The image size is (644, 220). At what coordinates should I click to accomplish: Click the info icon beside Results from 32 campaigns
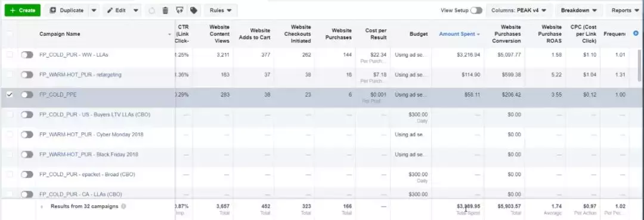[123, 206]
